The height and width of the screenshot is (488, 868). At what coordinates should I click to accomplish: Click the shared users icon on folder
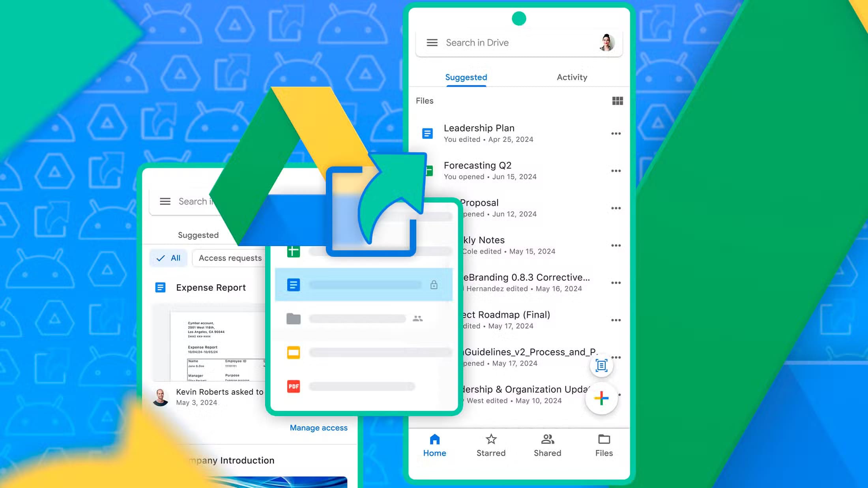[417, 318]
